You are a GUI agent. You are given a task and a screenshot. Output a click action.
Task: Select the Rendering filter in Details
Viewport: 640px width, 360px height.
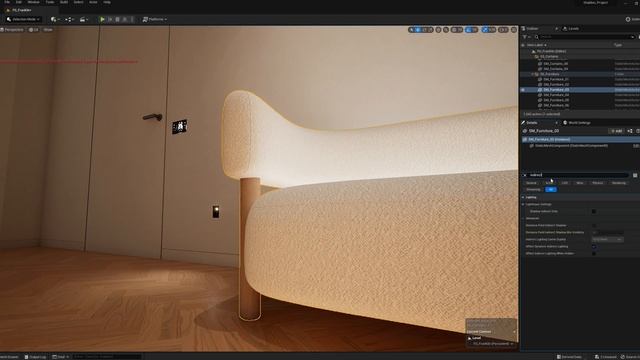pyautogui.click(x=619, y=183)
